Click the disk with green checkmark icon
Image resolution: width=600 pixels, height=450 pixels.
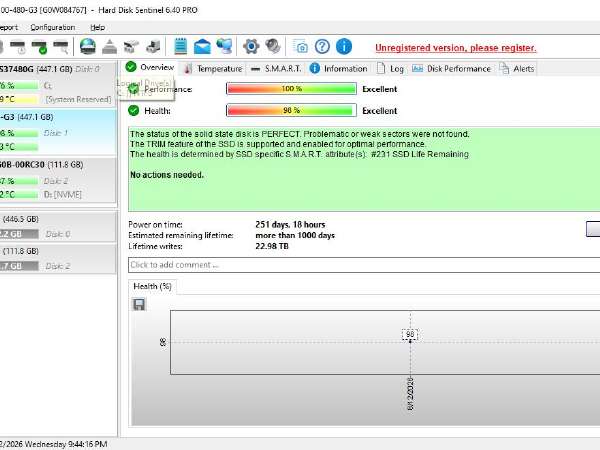(39, 47)
